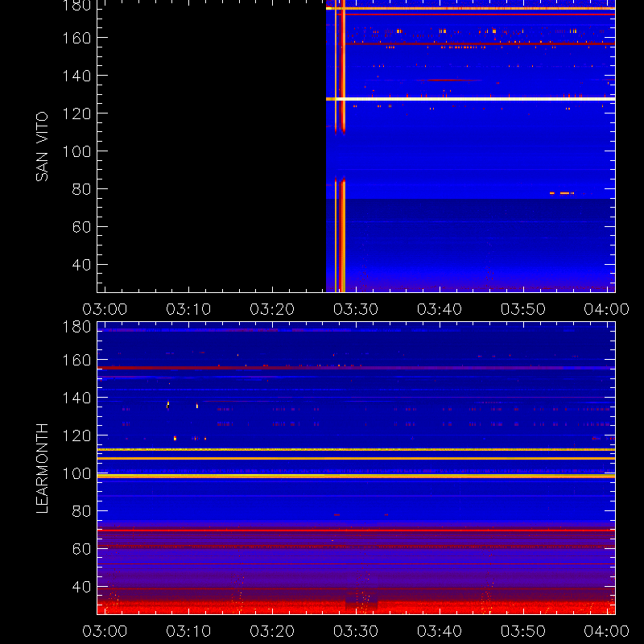
Task: Choose Learmonth plot's 03:30 time label
Action: click(356, 631)
